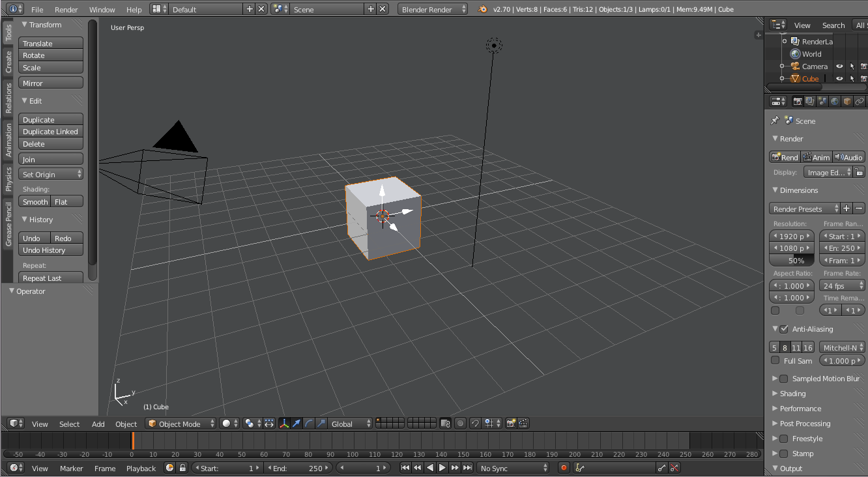Image resolution: width=868 pixels, height=477 pixels.
Task: Play the animation forward
Action: (442, 468)
